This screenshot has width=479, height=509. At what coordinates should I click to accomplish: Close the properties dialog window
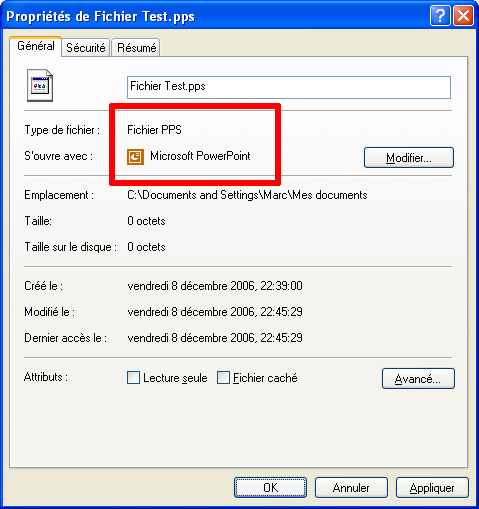coord(463,15)
